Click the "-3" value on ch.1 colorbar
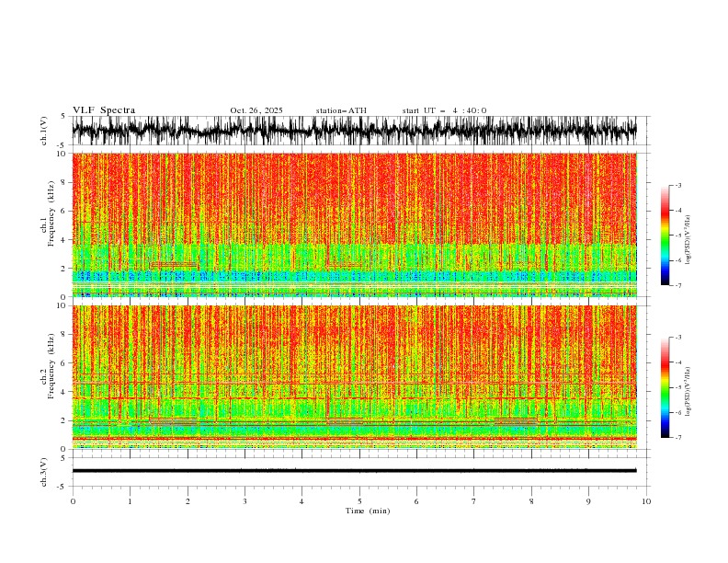The height and width of the screenshot is (563, 728). coord(678,185)
